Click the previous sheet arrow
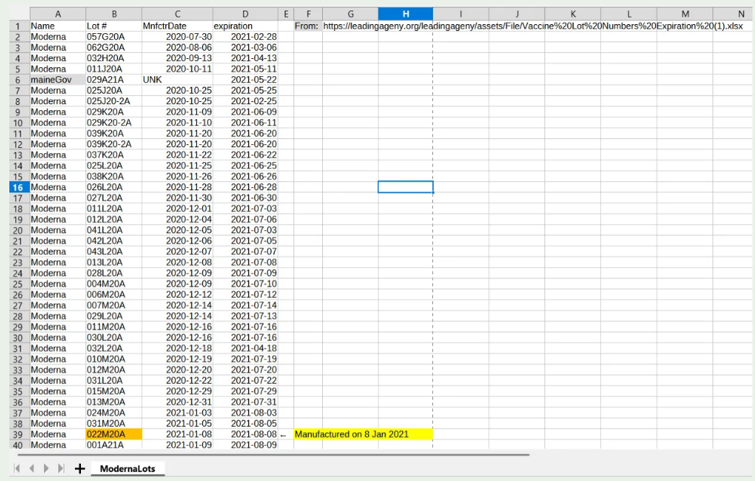The width and height of the screenshot is (755, 481). click(x=31, y=468)
